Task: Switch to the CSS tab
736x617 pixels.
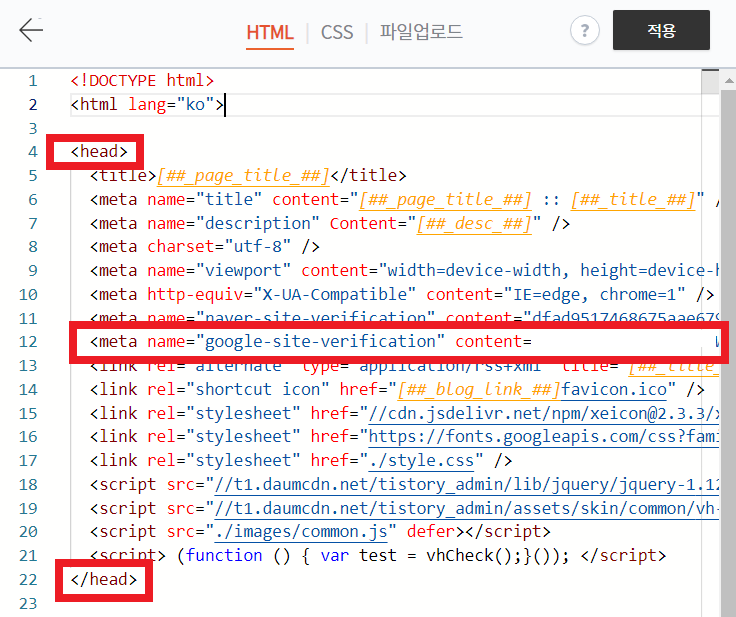Action: coord(337,32)
